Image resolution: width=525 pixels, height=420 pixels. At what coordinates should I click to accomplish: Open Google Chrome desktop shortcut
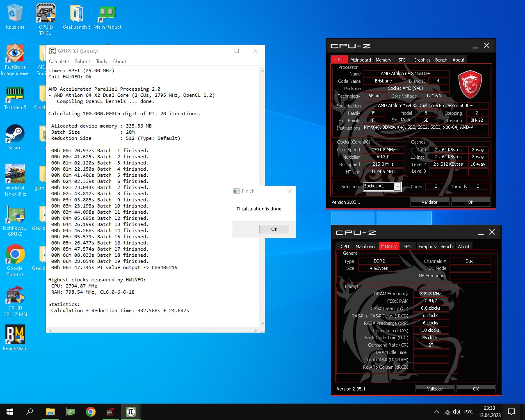coord(15,261)
